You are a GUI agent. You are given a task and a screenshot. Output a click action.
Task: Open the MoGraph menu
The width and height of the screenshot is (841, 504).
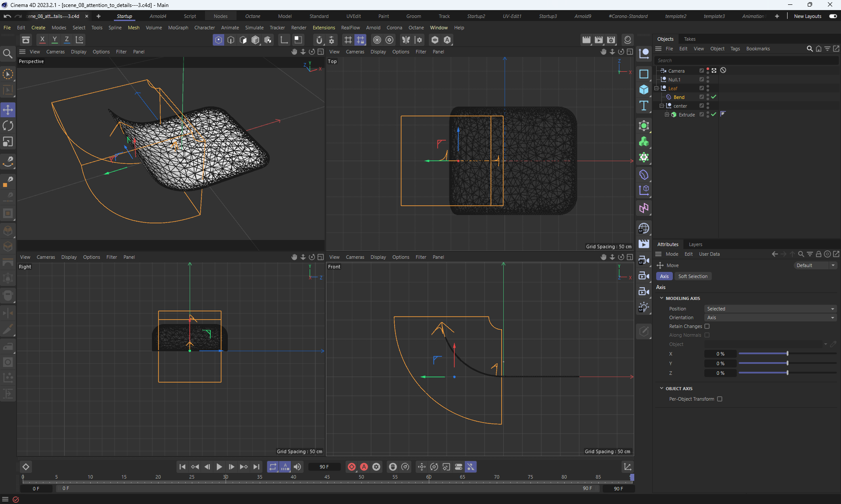[x=178, y=28]
